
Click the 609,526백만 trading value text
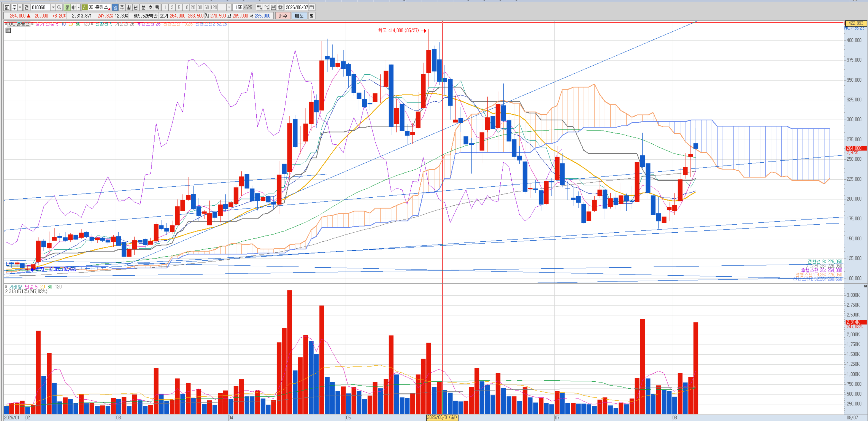(x=145, y=16)
